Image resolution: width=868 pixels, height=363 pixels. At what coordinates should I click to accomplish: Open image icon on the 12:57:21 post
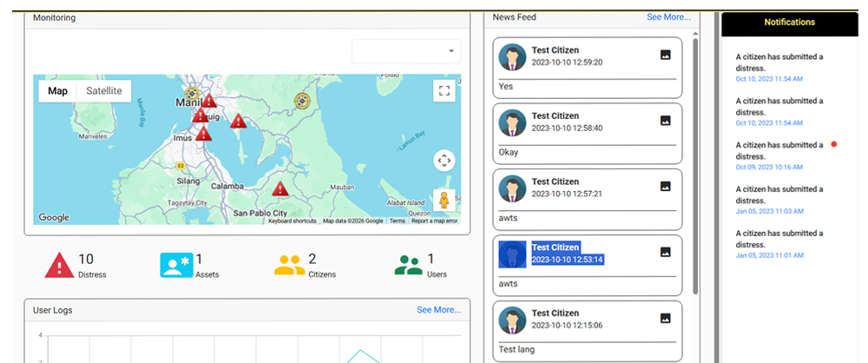(x=666, y=186)
